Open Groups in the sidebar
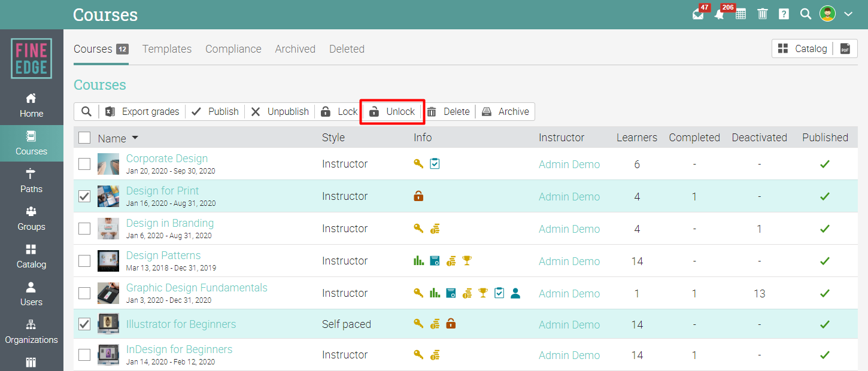The height and width of the screenshot is (371, 868). [x=31, y=218]
